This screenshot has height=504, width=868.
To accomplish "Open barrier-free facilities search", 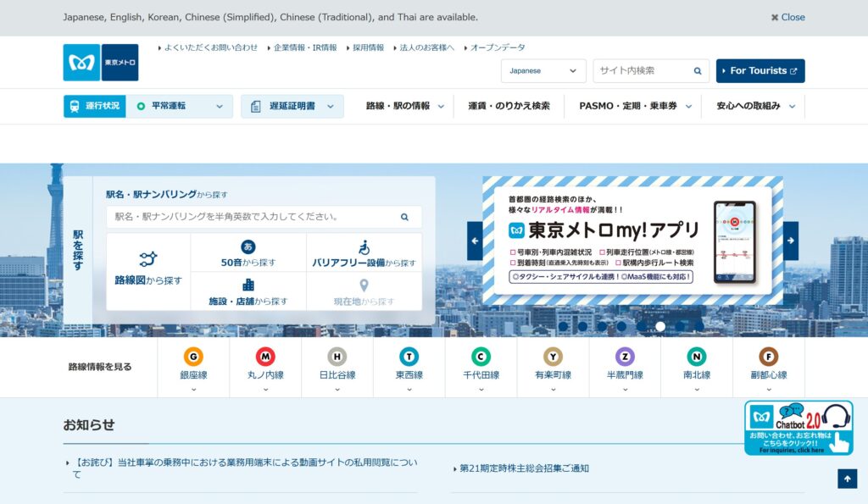I will (x=364, y=253).
